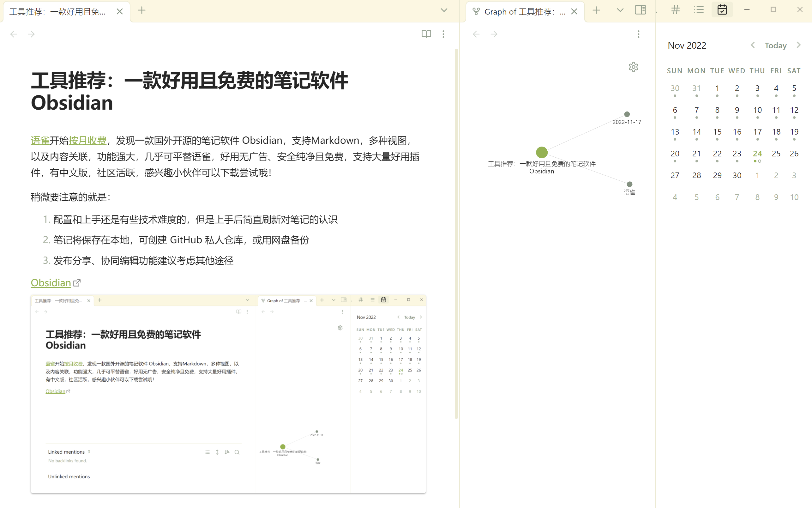Select the Calendar pane icon
The width and height of the screenshot is (812, 508).
click(x=722, y=10)
